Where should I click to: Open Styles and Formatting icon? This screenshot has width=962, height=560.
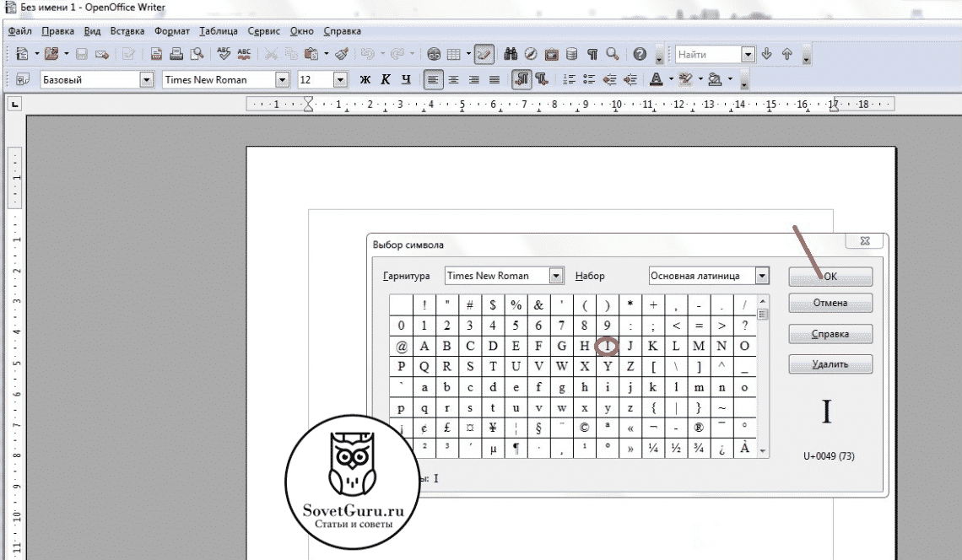(23, 80)
